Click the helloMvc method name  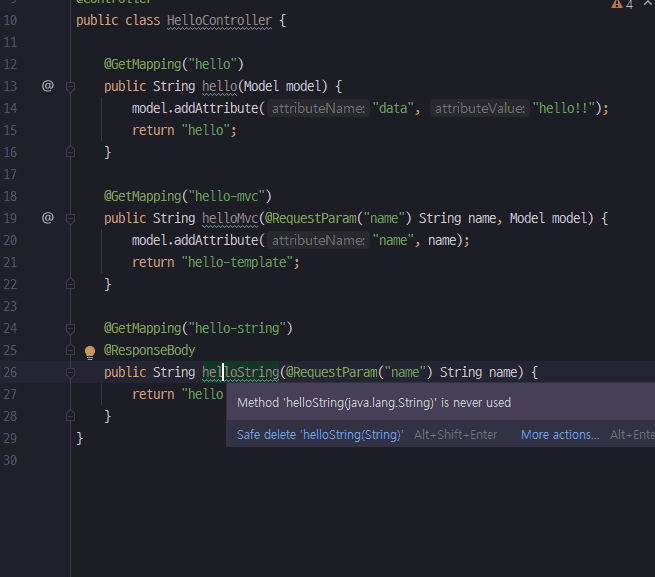coord(229,218)
